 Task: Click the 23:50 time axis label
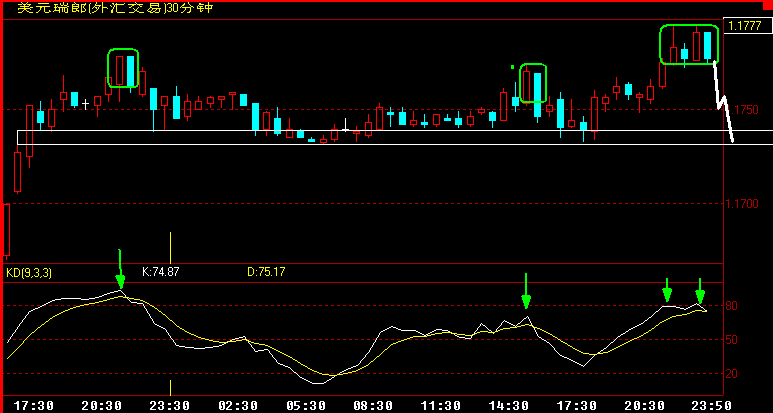tap(713, 406)
